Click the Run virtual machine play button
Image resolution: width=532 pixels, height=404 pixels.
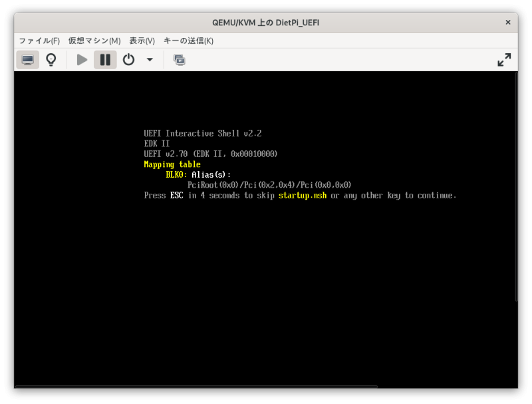point(81,60)
